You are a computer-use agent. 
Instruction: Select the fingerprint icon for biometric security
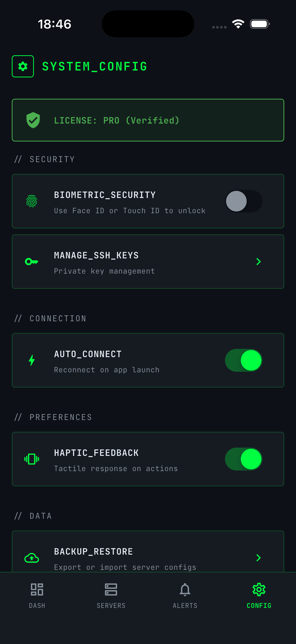32,201
